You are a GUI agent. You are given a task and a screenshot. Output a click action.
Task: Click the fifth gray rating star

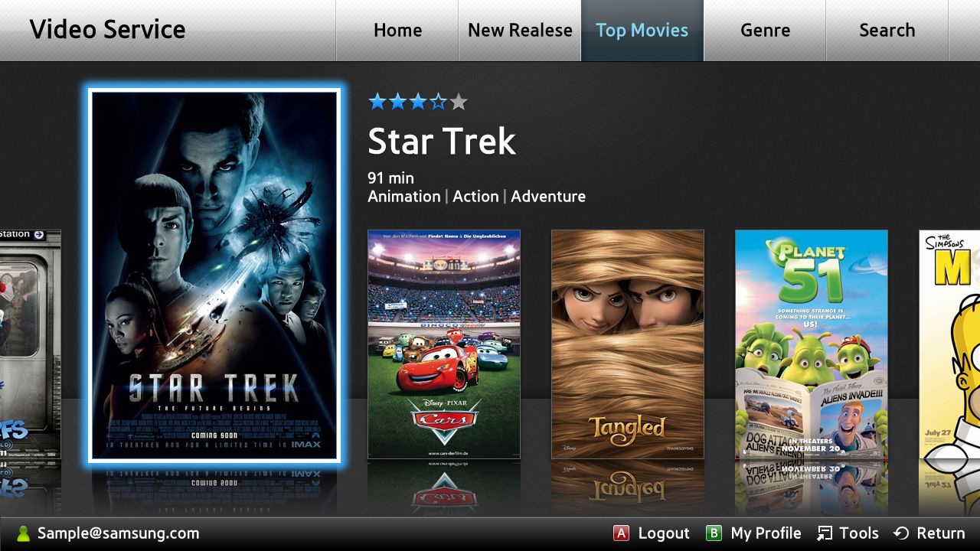tap(458, 102)
